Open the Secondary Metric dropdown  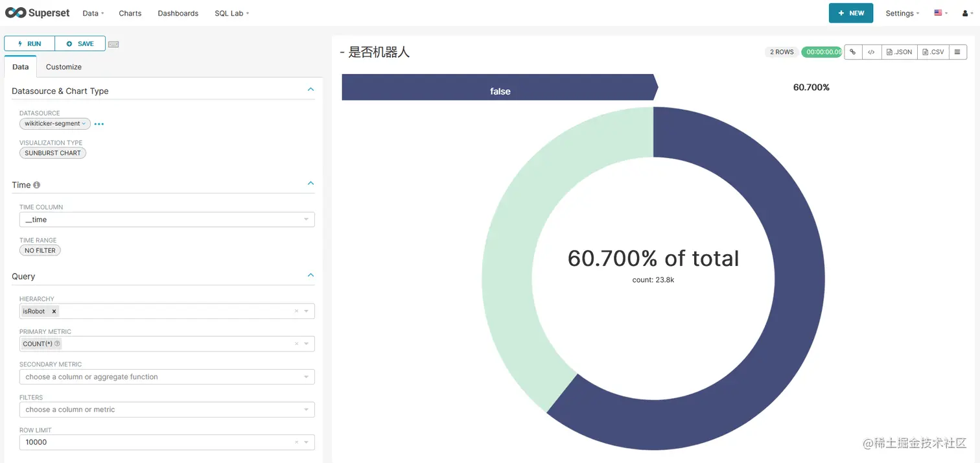pos(167,377)
